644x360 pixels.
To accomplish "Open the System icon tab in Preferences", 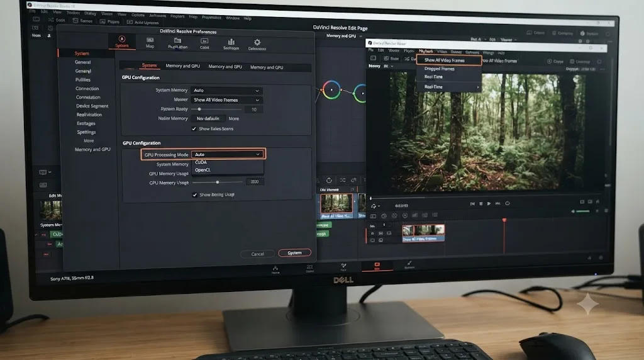I will coord(122,42).
